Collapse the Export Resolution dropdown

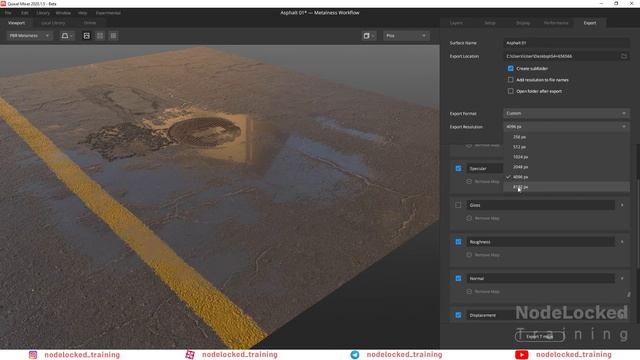point(566,127)
